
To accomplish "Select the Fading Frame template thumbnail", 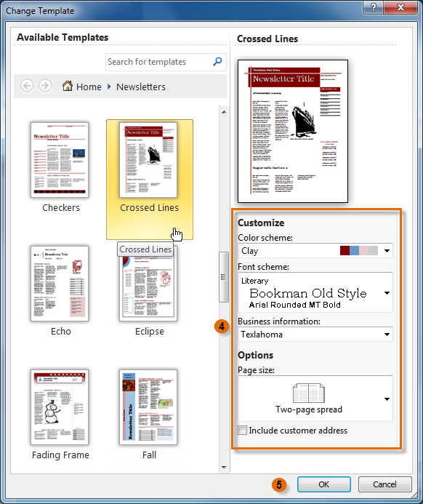I will [x=60, y=407].
